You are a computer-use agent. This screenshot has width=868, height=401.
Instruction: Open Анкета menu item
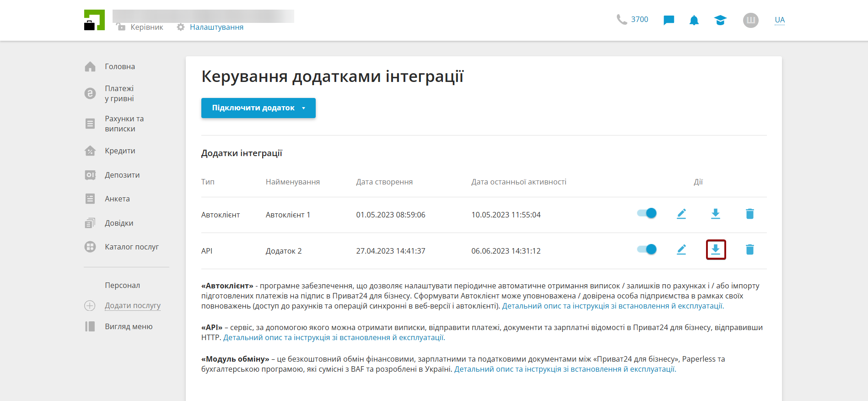(117, 199)
